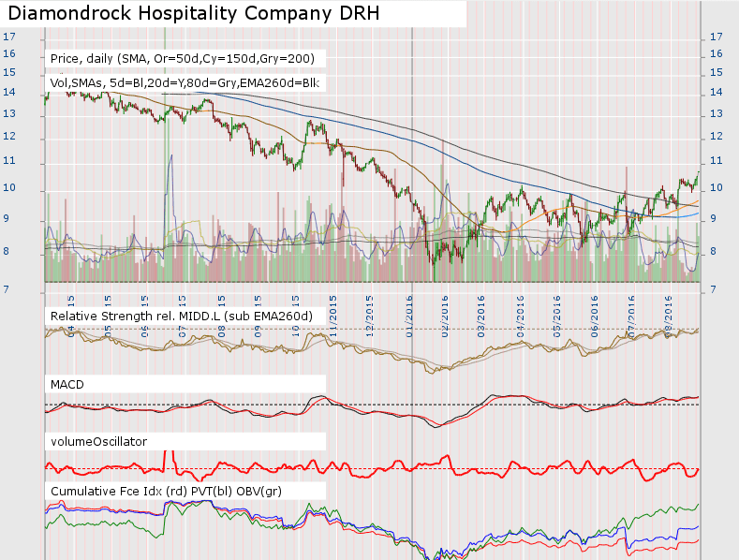Screen dimensions: 739x560
Task: Click the 01/2016 date axis label
Action: (x=408, y=317)
